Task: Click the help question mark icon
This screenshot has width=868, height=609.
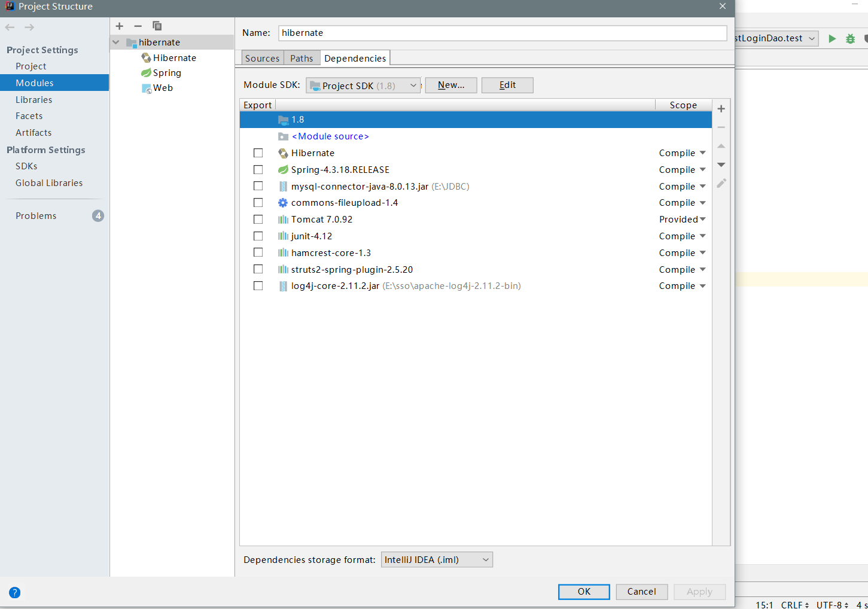Action: click(14, 592)
